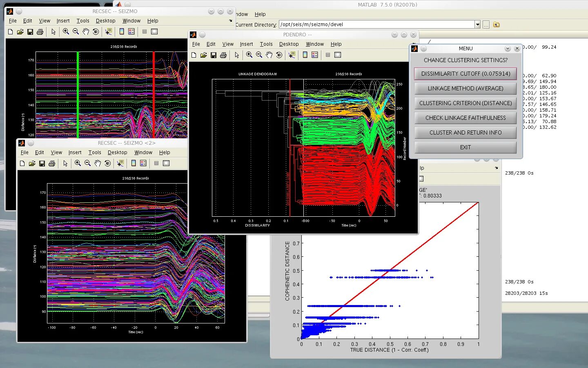Click DISSIMILARITY CUTOFF (0.075914) button
Viewport: 588px width, 368px height.
(465, 74)
